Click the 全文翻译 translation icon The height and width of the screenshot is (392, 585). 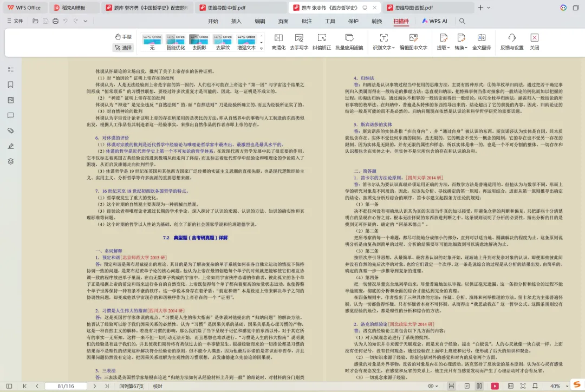(481, 42)
